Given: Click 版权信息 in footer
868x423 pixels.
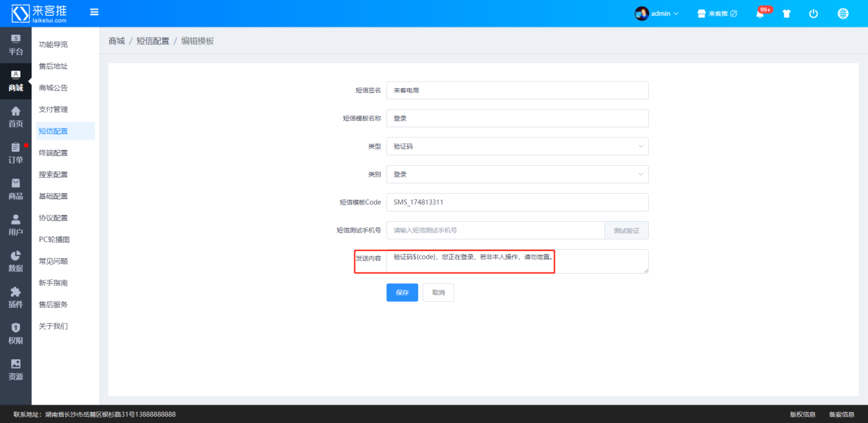Looking at the screenshot, I should (802, 415).
